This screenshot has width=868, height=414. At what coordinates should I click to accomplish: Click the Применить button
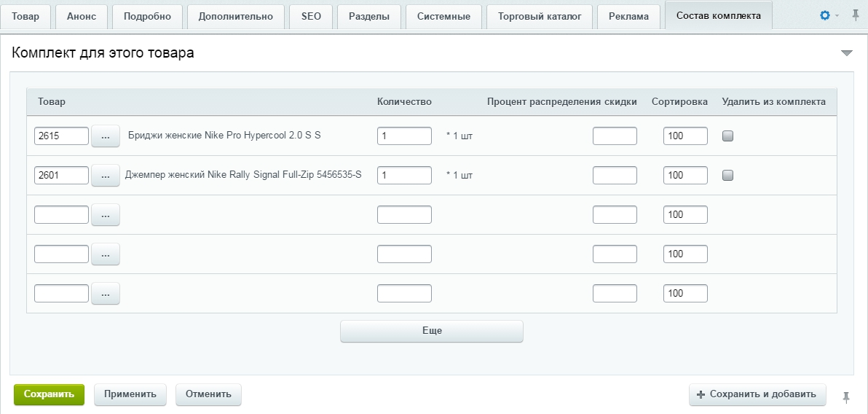click(x=130, y=394)
